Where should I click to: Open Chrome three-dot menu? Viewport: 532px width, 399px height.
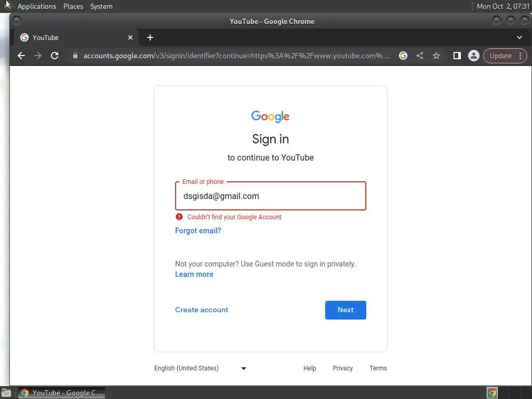click(x=521, y=56)
